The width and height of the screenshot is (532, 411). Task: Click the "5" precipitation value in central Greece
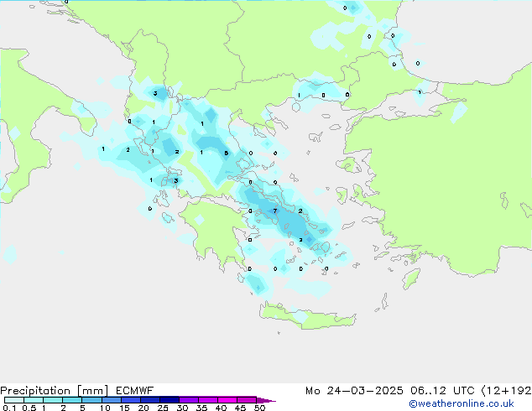[227, 153]
